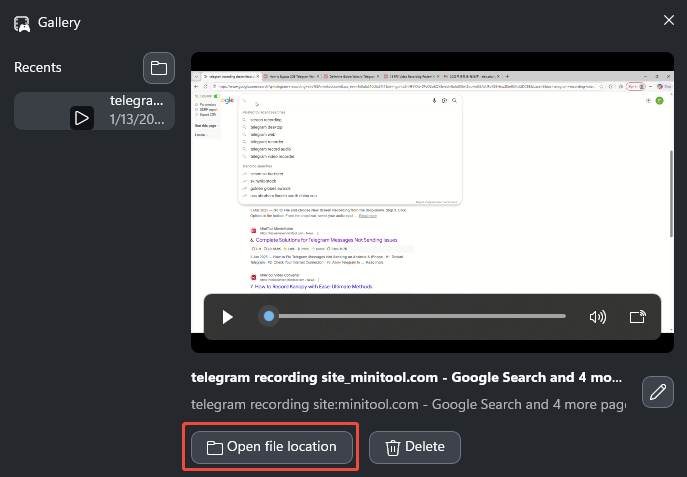The image size is (687, 477).
Task: Click the Gallery controller icon in the title
Action: (22, 24)
